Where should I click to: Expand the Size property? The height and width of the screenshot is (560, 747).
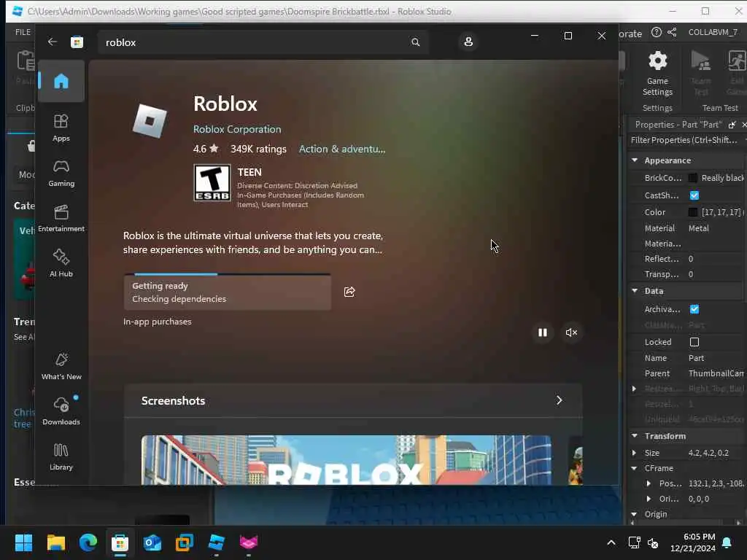pos(634,453)
